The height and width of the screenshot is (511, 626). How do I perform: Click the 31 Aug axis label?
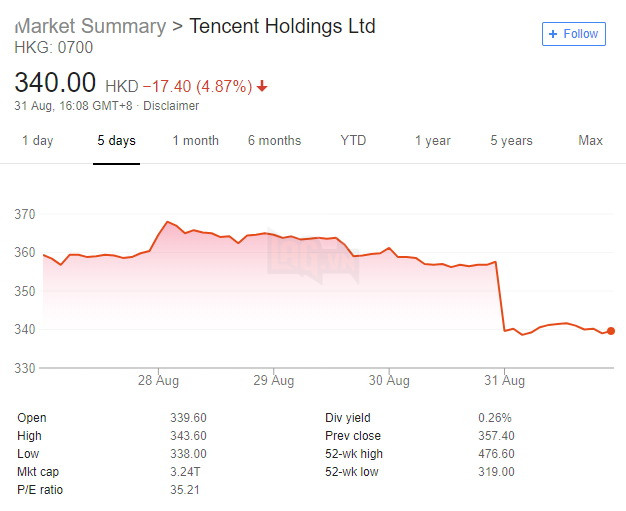505,381
